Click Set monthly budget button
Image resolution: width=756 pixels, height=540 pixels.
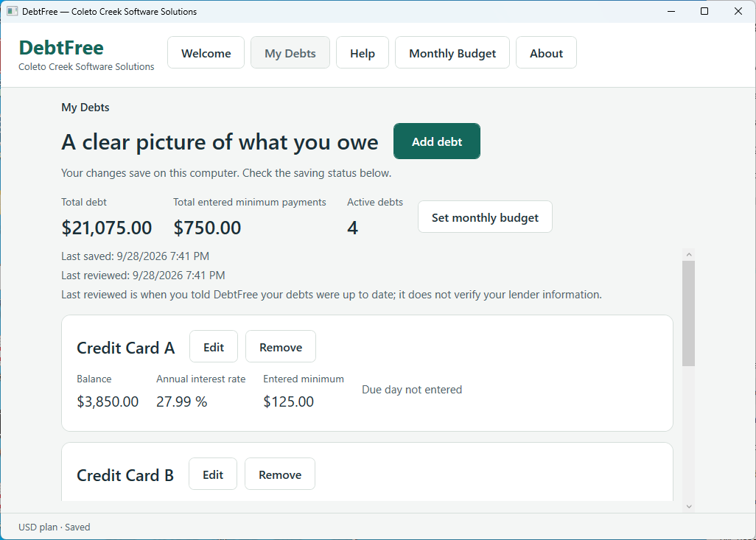(x=485, y=217)
